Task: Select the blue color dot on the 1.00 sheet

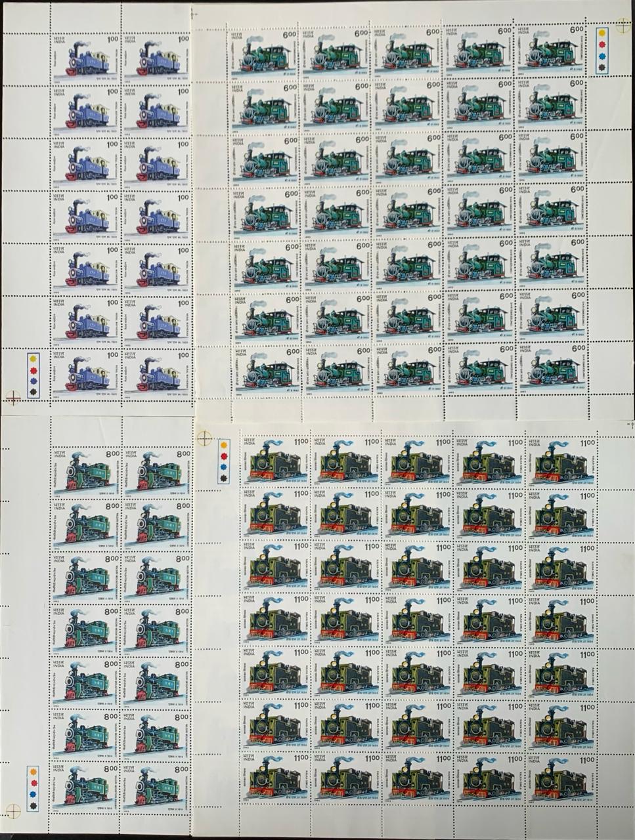Action: pyautogui.click(x=33, y=381)
